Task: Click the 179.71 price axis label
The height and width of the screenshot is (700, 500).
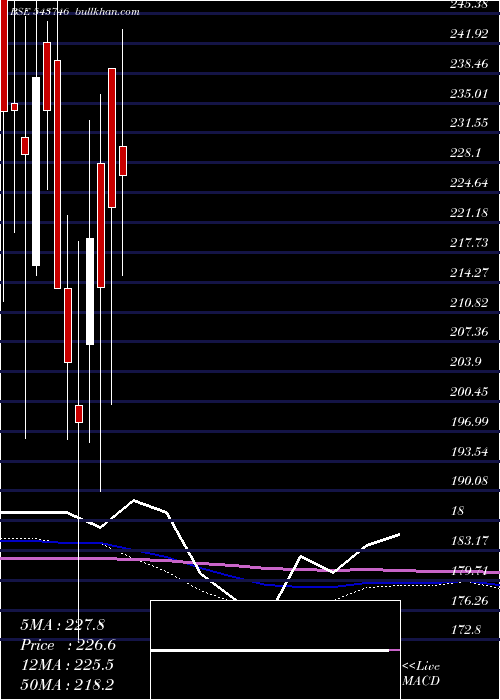Action: 469,571
